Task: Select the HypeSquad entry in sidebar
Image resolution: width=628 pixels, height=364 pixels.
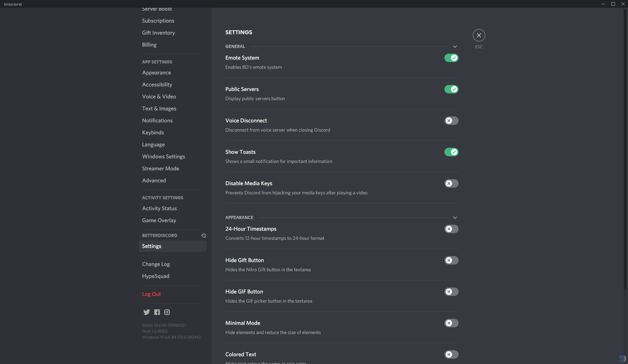Action: (x=155, y=276)
